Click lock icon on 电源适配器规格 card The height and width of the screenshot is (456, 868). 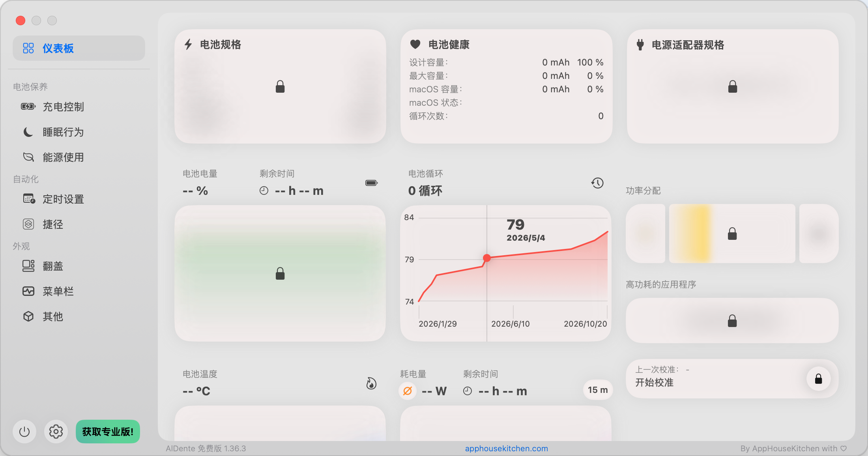(733, 86)
